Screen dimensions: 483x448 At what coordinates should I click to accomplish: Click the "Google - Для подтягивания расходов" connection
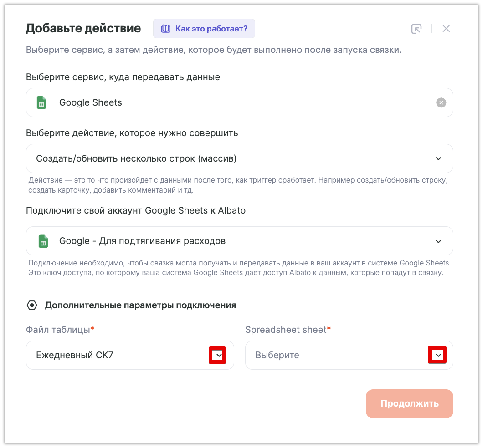pyautogui.click(x=142, y=241)
